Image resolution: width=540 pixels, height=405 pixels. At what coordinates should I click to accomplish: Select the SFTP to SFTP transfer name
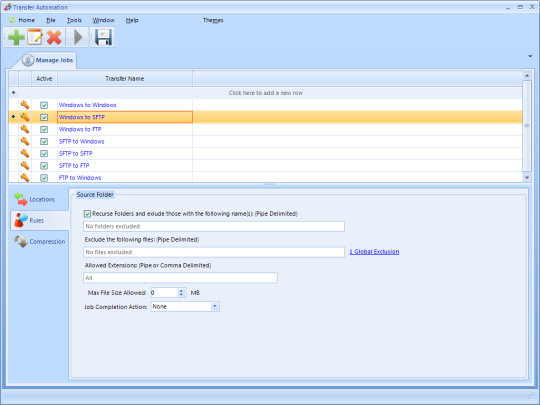(x=75, y=154)
